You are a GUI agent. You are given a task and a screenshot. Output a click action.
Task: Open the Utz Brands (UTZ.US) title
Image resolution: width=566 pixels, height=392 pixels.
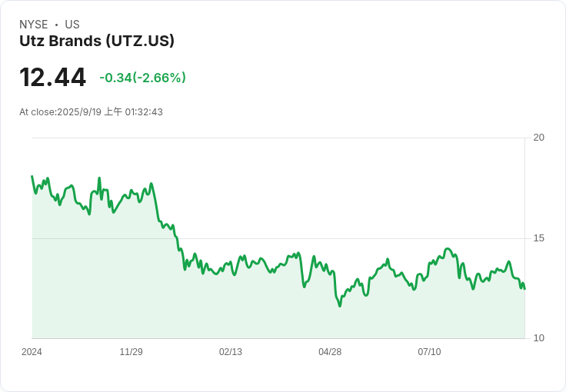97,41
